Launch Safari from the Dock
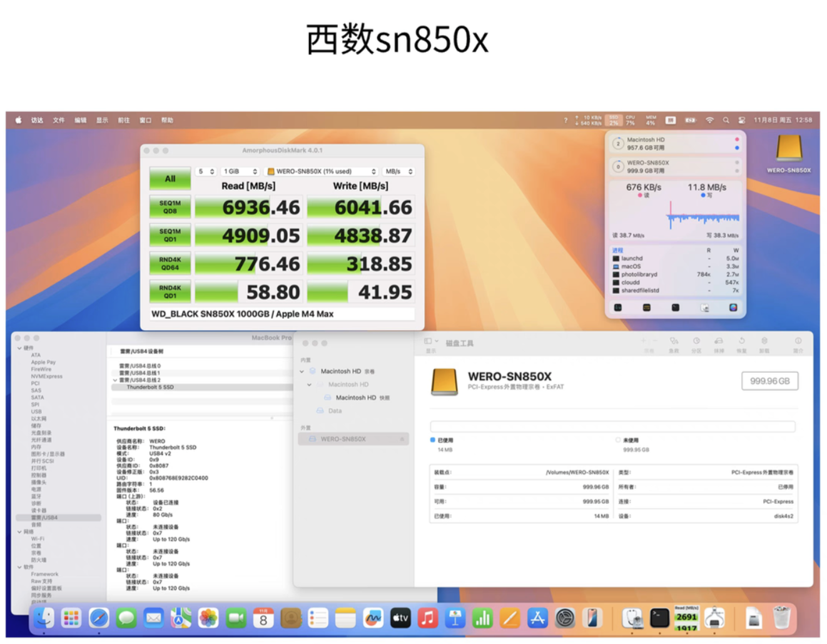Image resolution: width=827 pixels, height=644 pixels. tap(99, 618)
